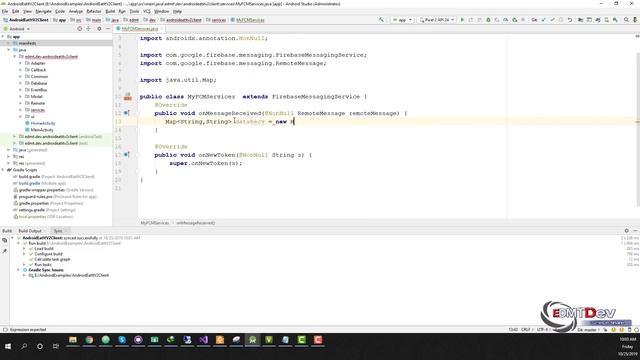
Task: Expand the res folder arrow
Action: click(x=9, y=156)
